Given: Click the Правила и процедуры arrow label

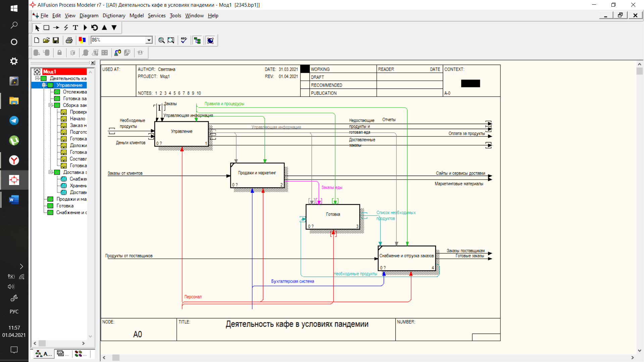Looking at the screenshot, I should pyautogui.click(x=224, y=104).
